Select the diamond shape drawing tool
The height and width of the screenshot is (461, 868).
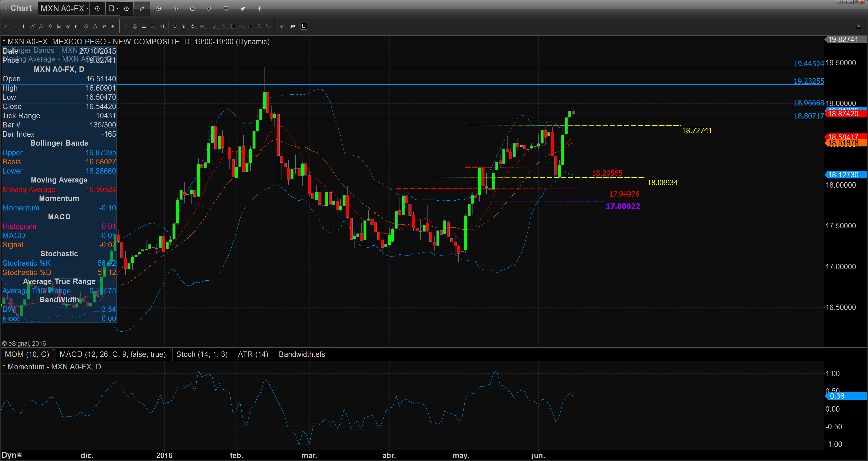point(86,26)
